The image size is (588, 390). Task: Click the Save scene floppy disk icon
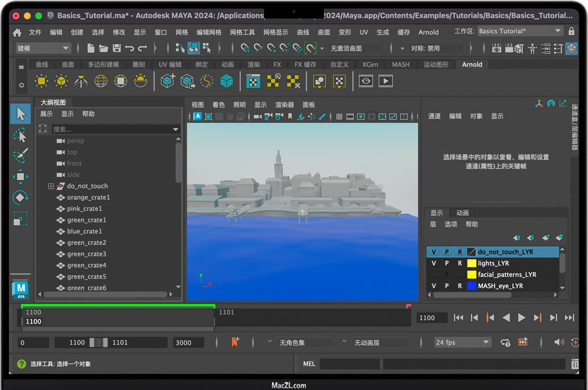[x=116, y=49]
